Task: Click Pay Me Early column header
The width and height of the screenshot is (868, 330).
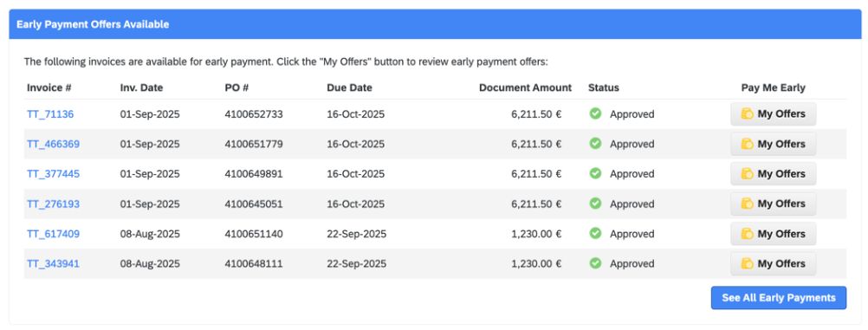Action: coord(774,87)
